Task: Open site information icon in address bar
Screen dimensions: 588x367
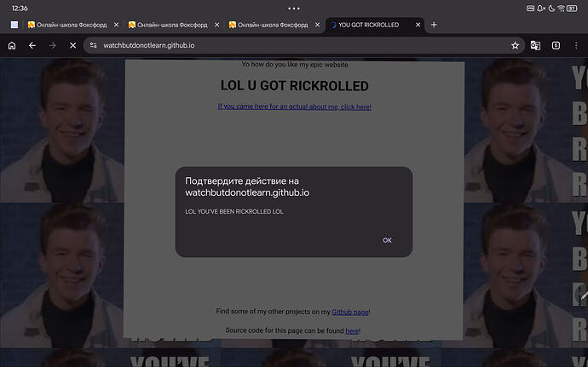Action: coord(93,45)
